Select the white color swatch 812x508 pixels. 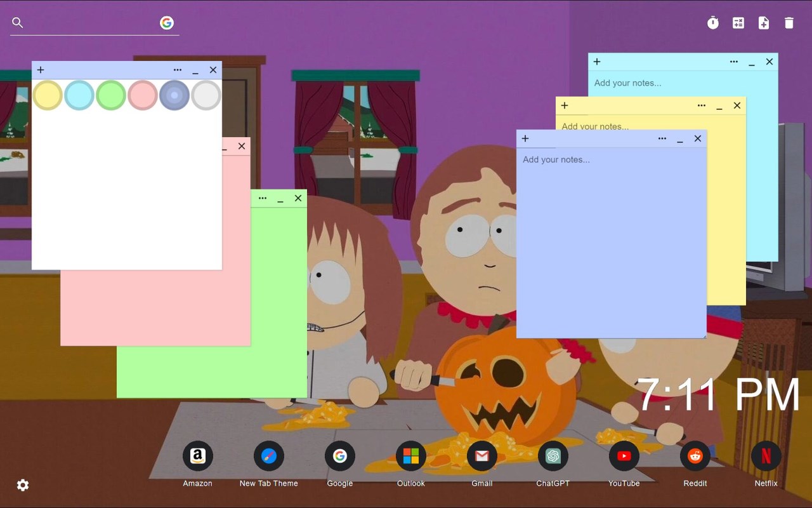[x=206, y=95]
